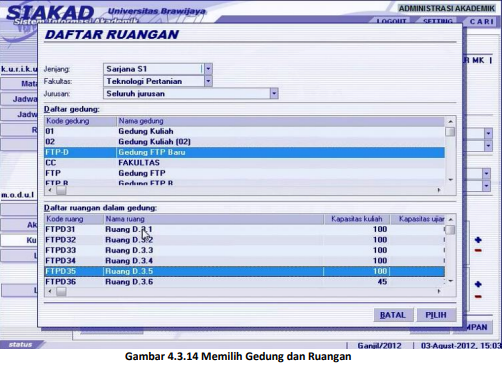Viewport: 502px width, 365px height.
Task: Click building list scroll-left arrow
Action: click(x=50, y=190)
